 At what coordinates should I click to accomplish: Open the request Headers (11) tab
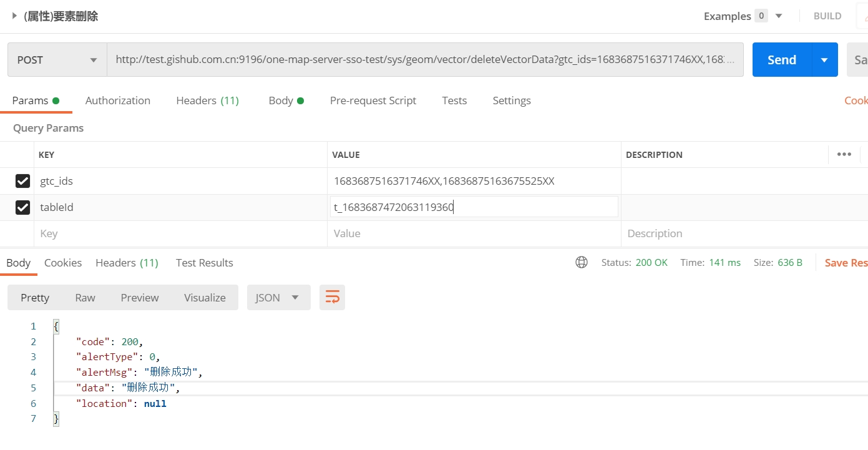pos(207,100)
